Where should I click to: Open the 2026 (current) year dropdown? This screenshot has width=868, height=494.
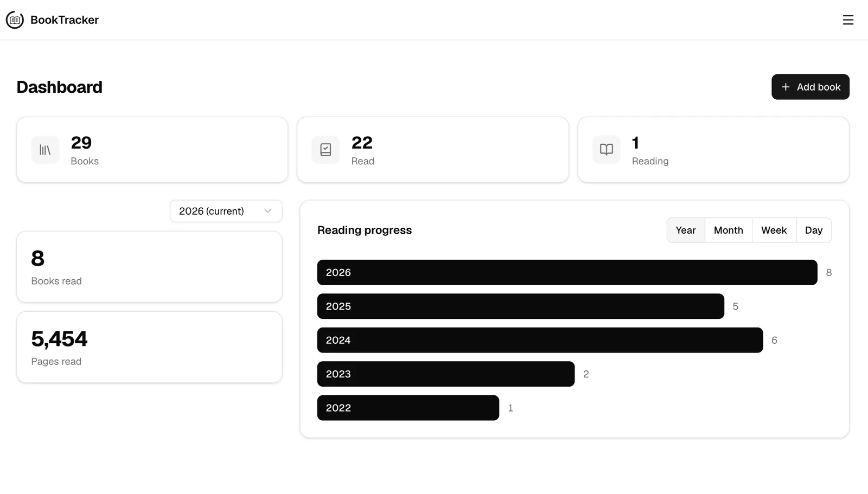[x=226, y=211]
